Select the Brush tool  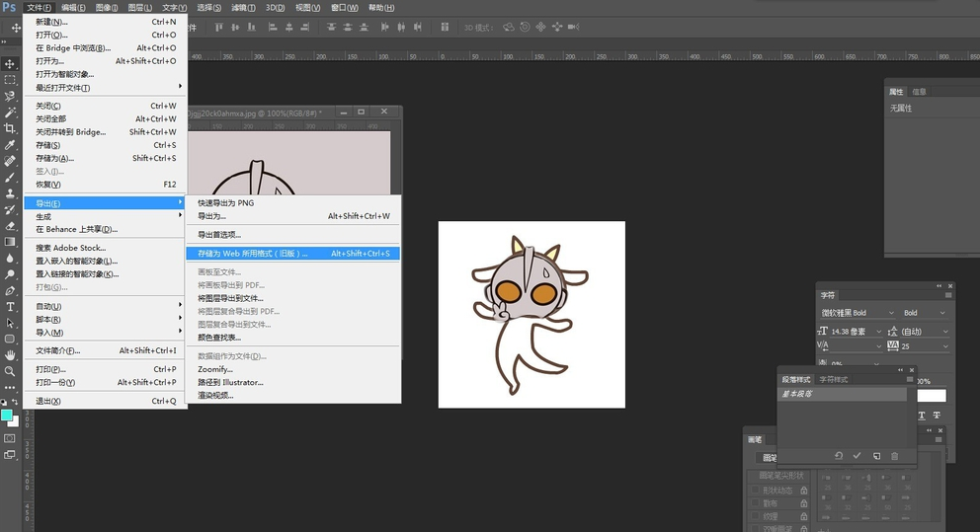tap(10, 177)
